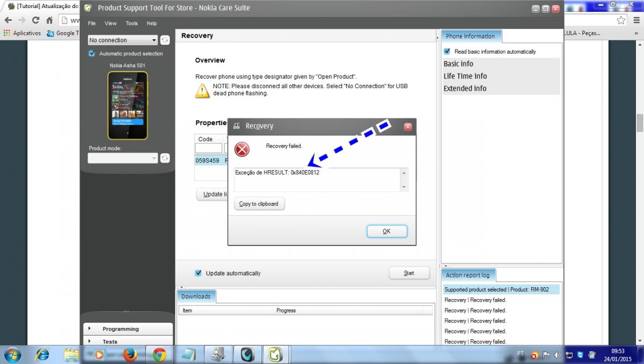
Task: Toggle Automatic product selection checkbox
Action: coord(92,54)
